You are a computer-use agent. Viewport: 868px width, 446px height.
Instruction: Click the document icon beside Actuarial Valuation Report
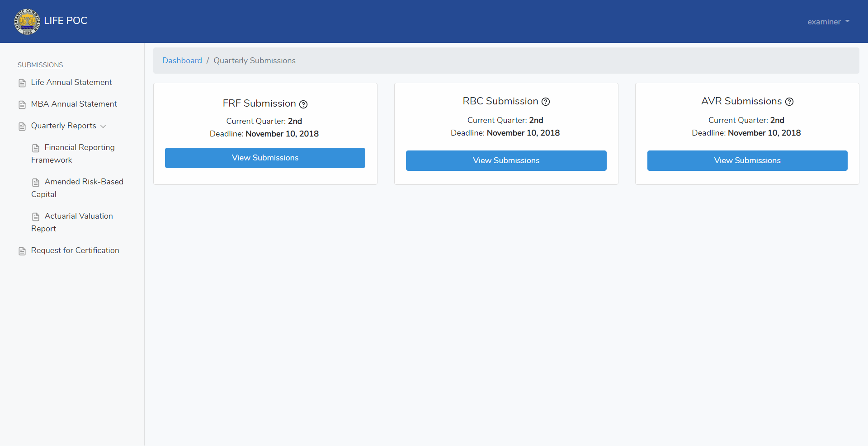click(36, 217)
